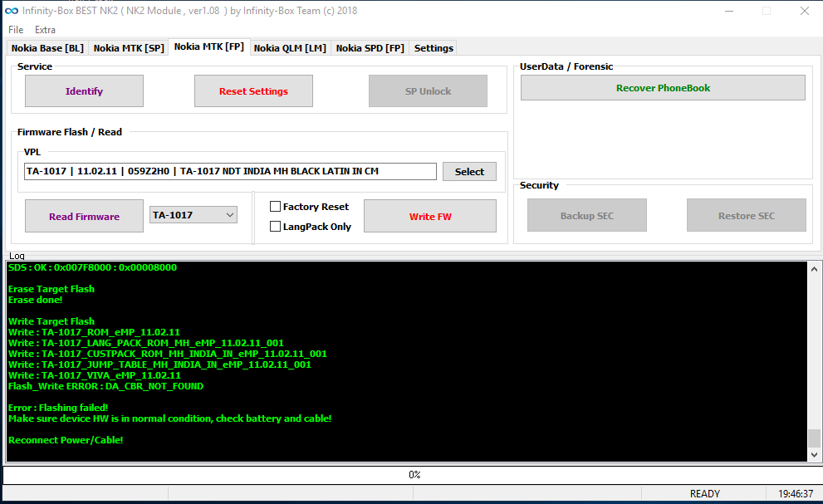Click the Identify button
Image resolution: width=823 pixels, height=504 pixels.
(x=84, y=91)
